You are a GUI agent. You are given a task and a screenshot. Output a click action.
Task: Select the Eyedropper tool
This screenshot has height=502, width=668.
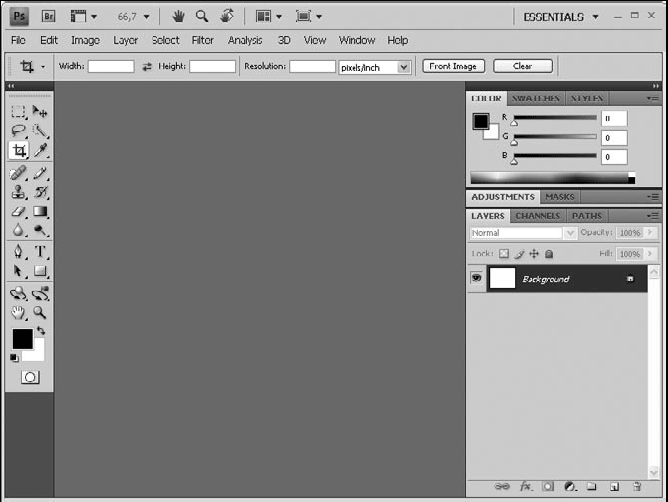[41, 151]
